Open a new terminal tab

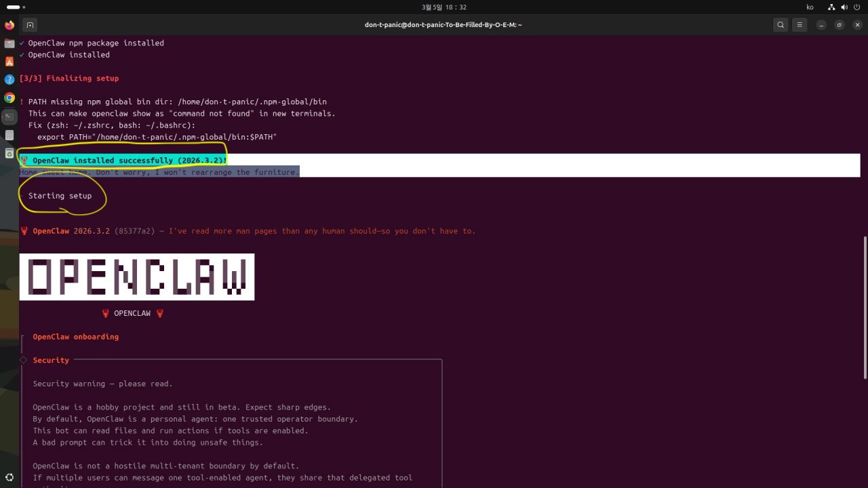tap(30, 25)
